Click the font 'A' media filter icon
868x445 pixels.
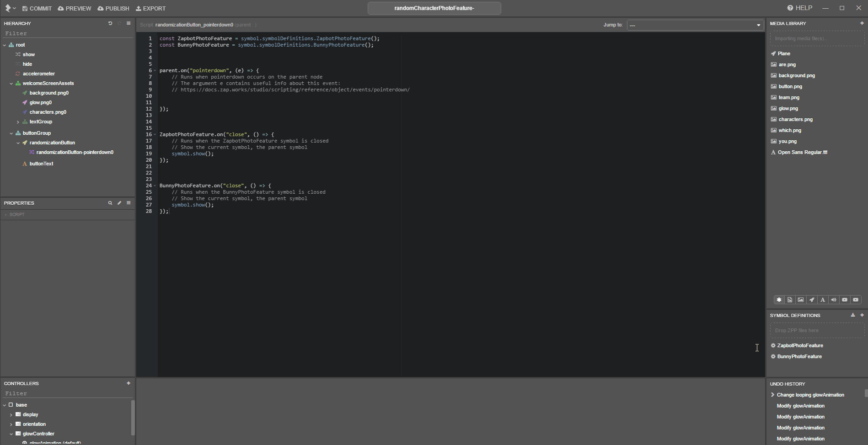point(823,300)
